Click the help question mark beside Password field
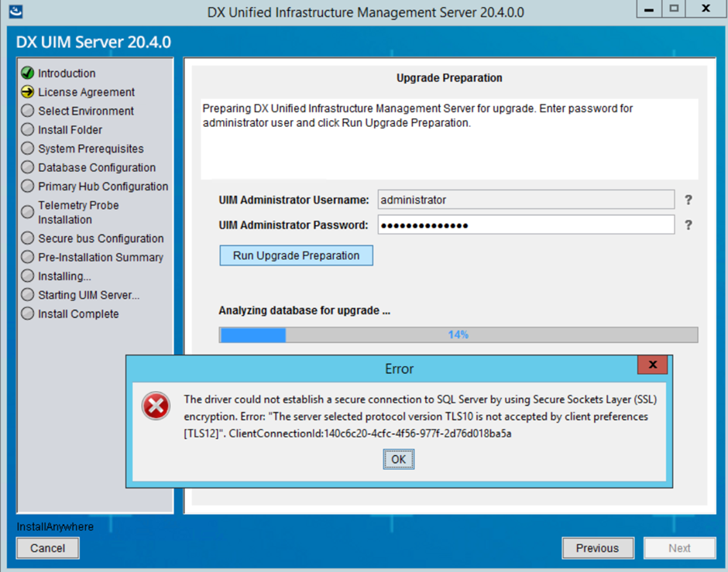Viewport: 728px width, 572px height. click(x=688, y=225)
